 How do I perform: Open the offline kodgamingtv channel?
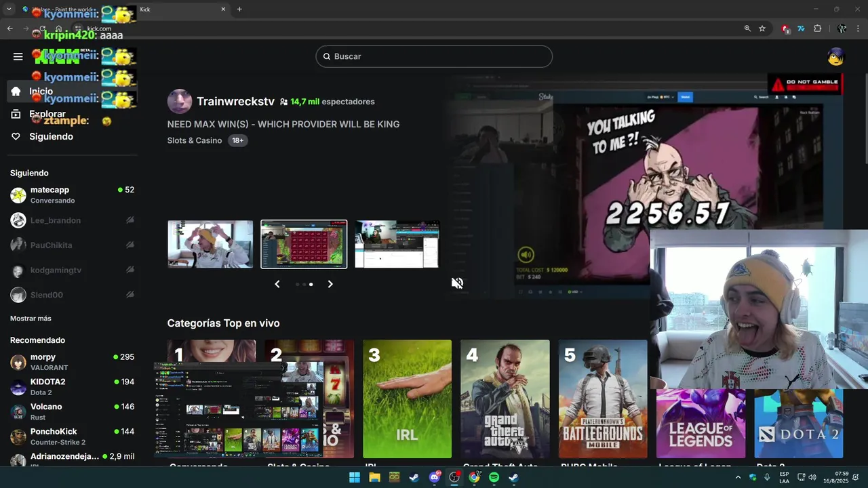(71, 270)
